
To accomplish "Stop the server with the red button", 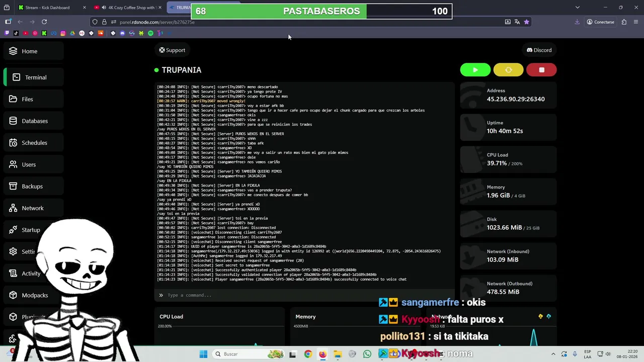I will [541, 70].
